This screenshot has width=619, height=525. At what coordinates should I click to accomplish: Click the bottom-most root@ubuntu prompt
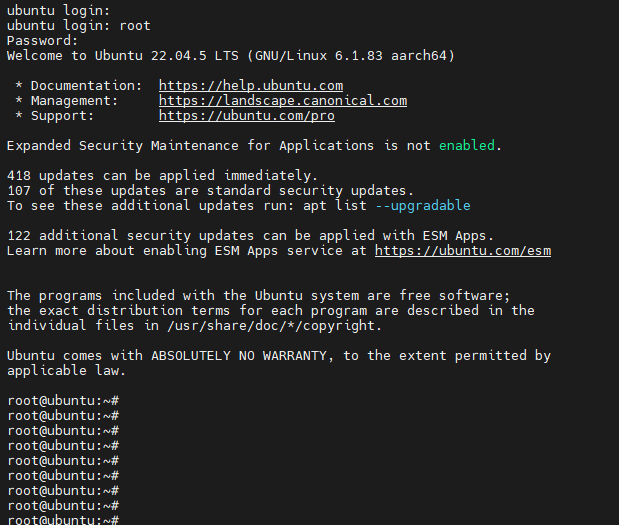coord(63,520)
